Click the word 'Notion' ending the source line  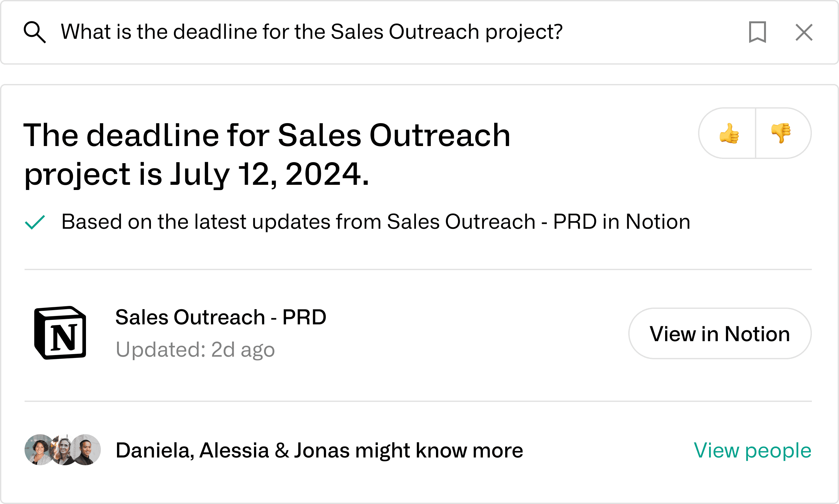click(x=658, y=222)
